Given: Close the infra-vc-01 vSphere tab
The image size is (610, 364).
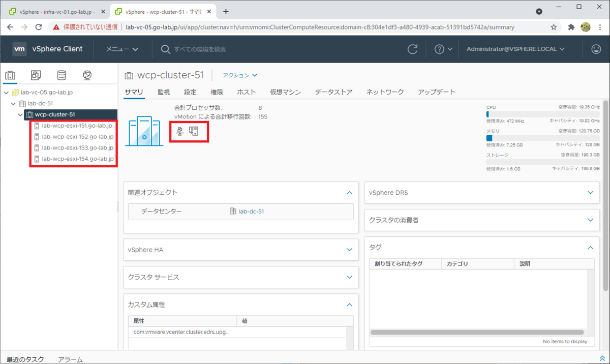Looking at the screenshot, I should point(103,11).
